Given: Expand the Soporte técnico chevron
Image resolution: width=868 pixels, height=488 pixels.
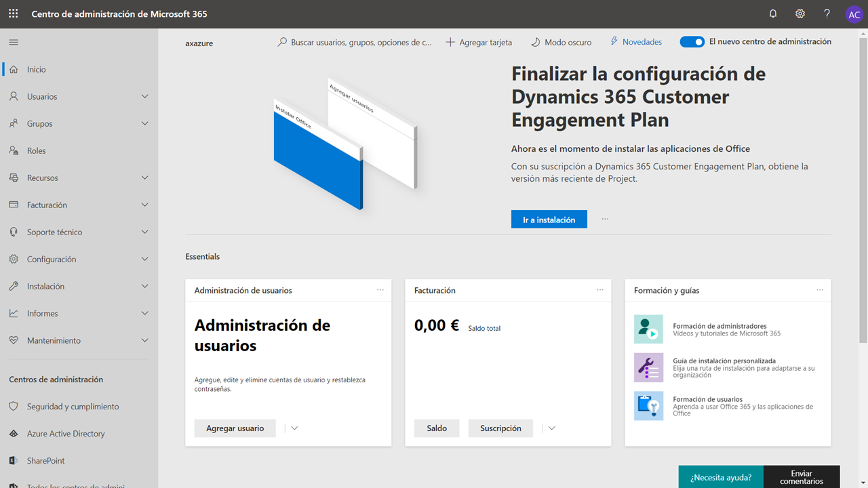Looking at the screenshot, I should [144, 232].
